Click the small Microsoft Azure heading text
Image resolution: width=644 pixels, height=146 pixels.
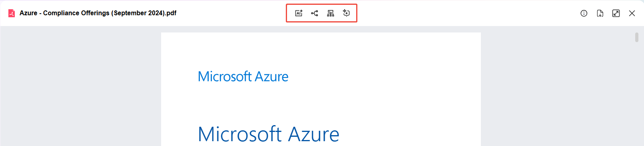pos(243,76)
